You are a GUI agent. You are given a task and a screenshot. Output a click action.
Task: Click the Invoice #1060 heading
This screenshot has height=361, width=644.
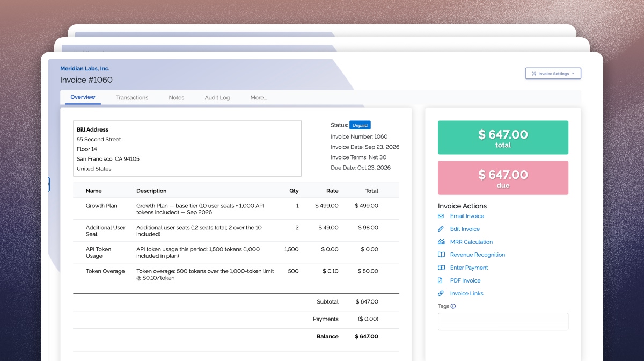pos(86,80)
